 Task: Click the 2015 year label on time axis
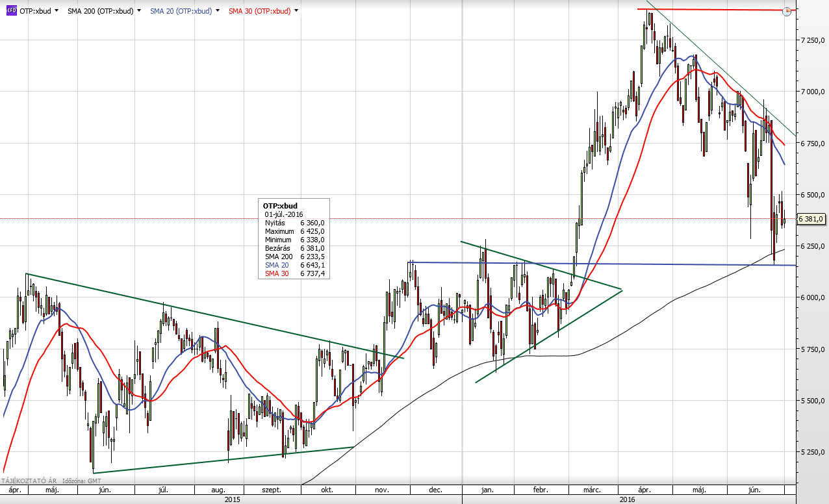click(232, 499)
